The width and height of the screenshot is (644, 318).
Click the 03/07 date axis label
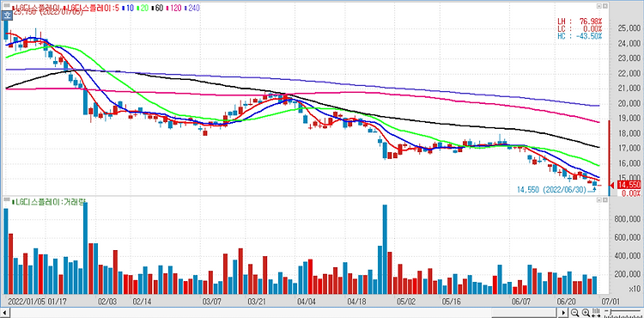click(x=211, y=302)
